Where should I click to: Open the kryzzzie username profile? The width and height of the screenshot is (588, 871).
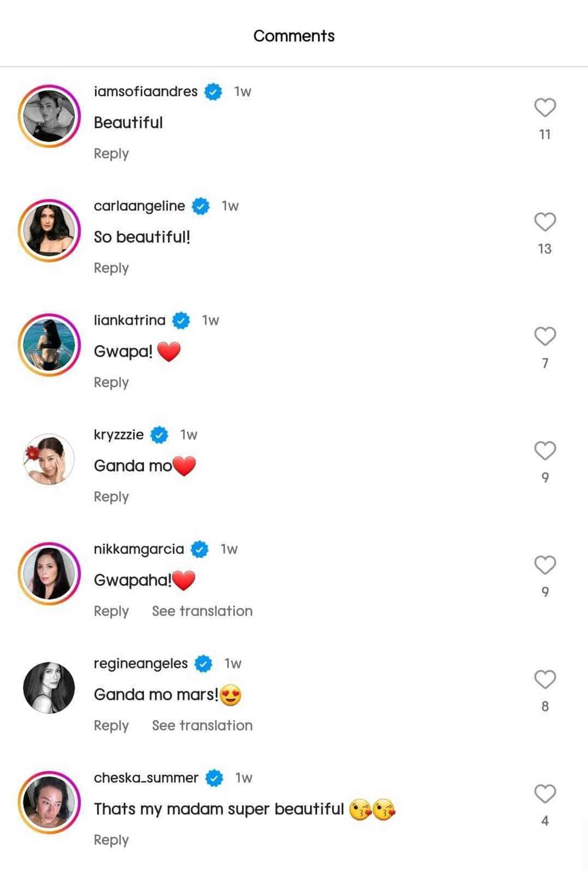pyautogui.click(x=119, y=435)
